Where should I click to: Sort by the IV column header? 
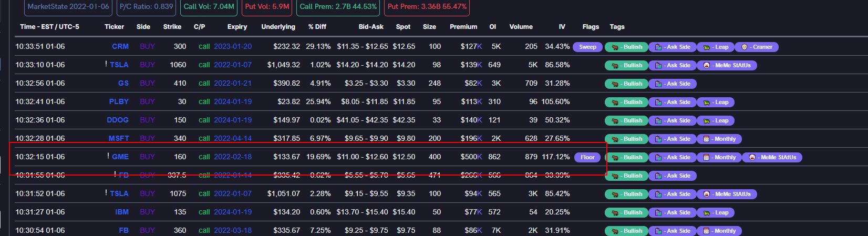pos(562,27)
